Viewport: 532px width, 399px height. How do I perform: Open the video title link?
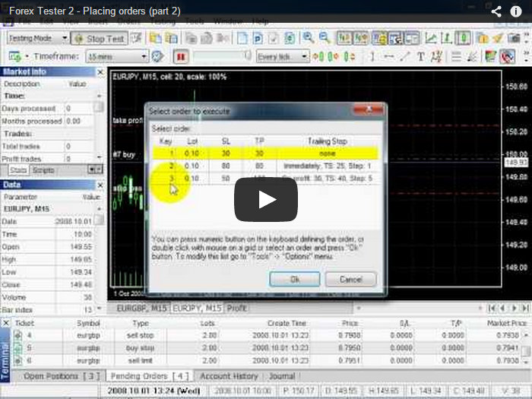[x=95, y=11]
